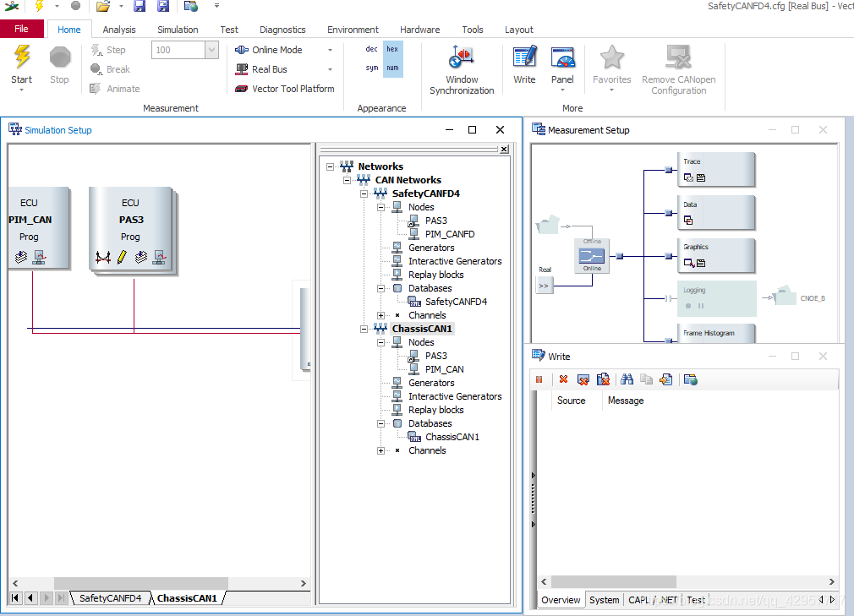The width and height of the screenshot is (854, 616).
Task: Click the save icon in quick access toolbar
Action: click(x=140, y=6)
